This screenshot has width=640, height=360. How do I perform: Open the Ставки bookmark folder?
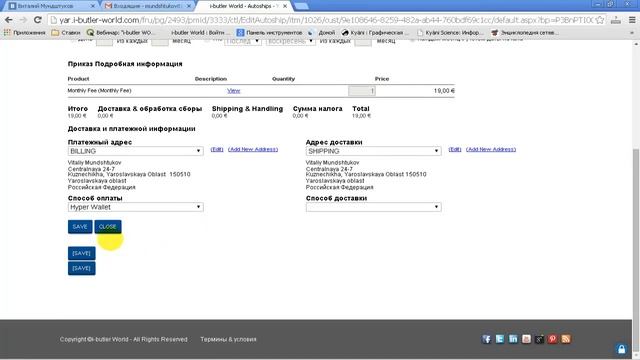point(66,32)
